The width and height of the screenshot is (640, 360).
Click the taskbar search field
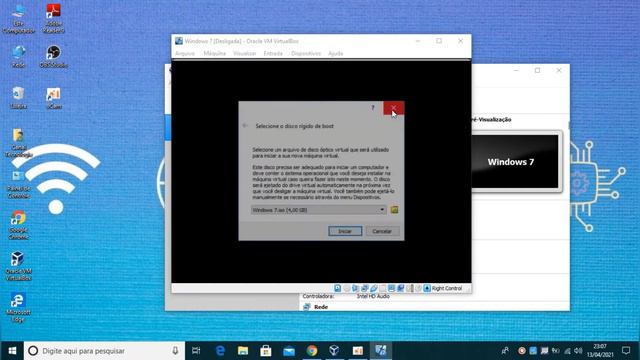[104, 351]
